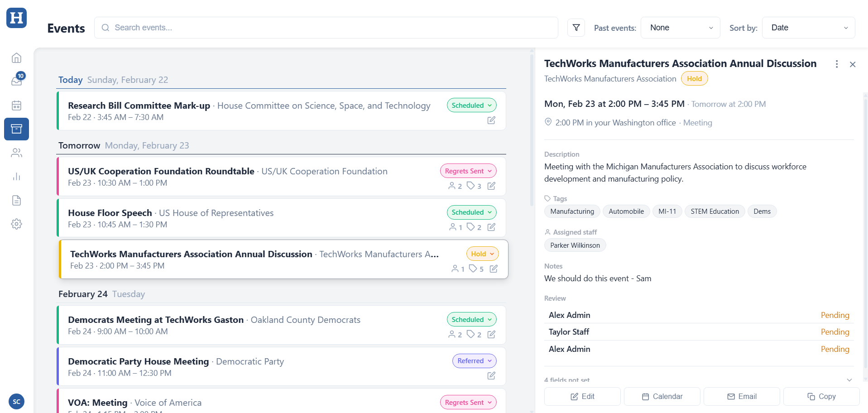Open the Documents section in the sidebar
This screenshot has width=868, height=413.
click(16, 200)
